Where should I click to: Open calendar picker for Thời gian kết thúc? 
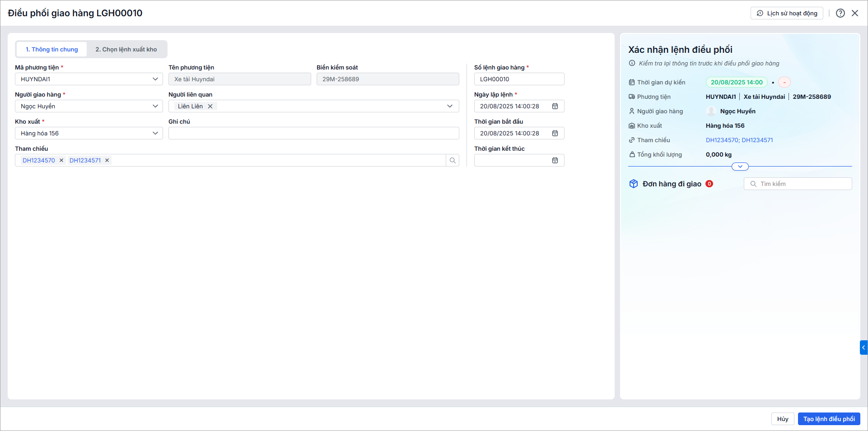(555, 160)
